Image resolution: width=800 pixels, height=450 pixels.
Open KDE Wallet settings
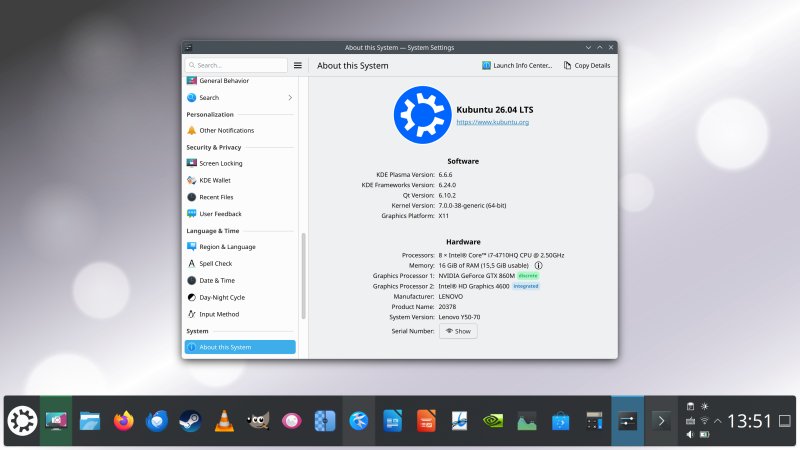240,180
